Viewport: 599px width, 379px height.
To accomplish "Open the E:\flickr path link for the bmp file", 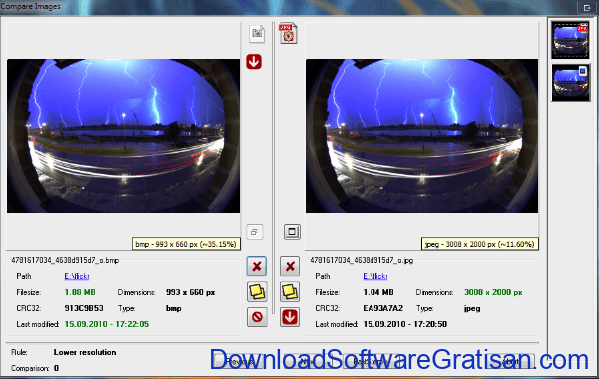I will point(77,276).
